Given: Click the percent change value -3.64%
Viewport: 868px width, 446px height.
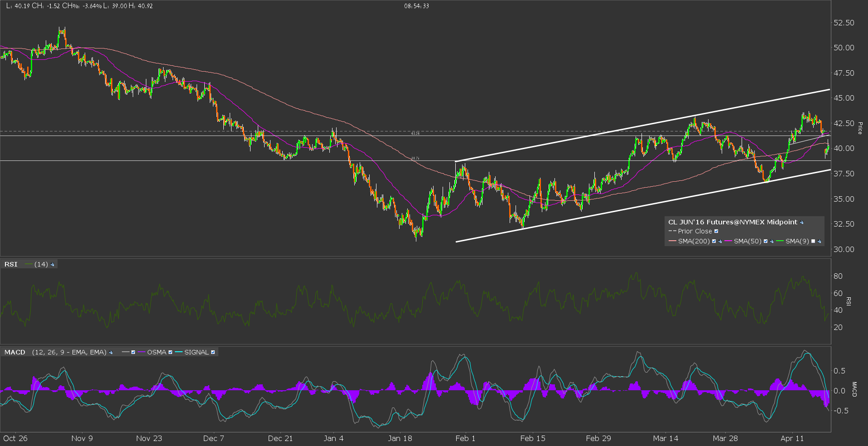Looking at the screenshot, I should coord(92,6).
